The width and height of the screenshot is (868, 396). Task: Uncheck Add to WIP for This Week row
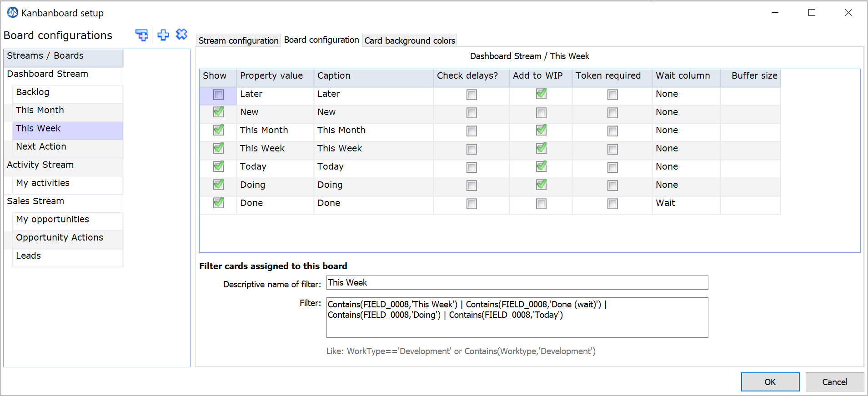coord(541,148)
